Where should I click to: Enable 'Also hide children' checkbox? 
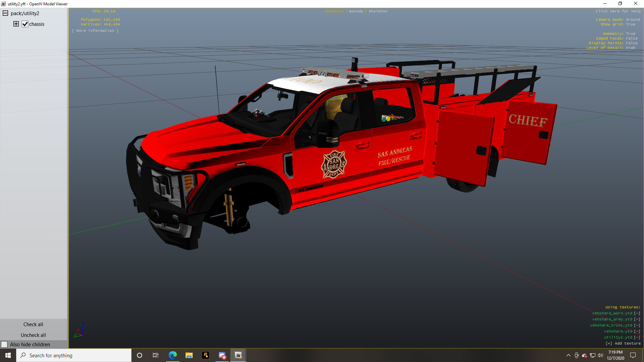(4, 344)
